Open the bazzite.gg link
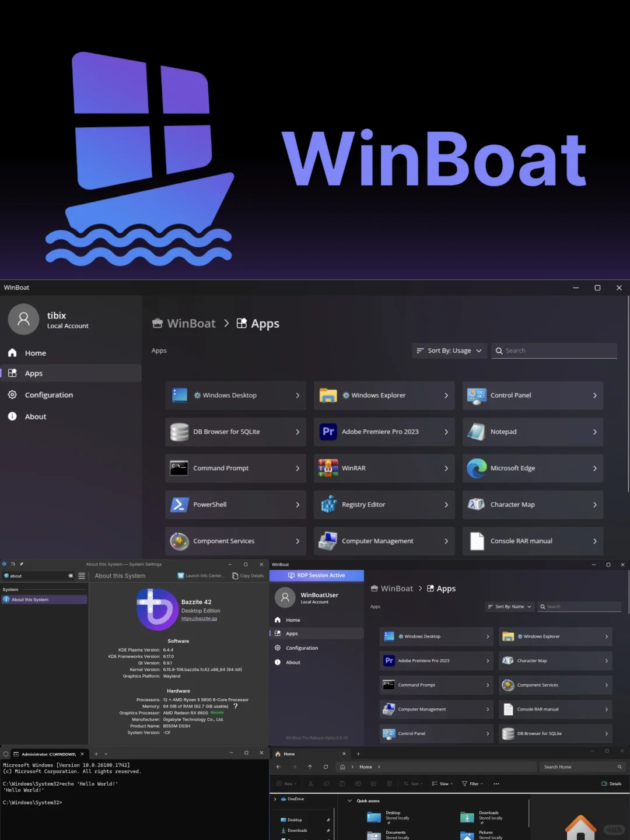Image resolution: width=630 pixels, height=840 pixels. 199,618
